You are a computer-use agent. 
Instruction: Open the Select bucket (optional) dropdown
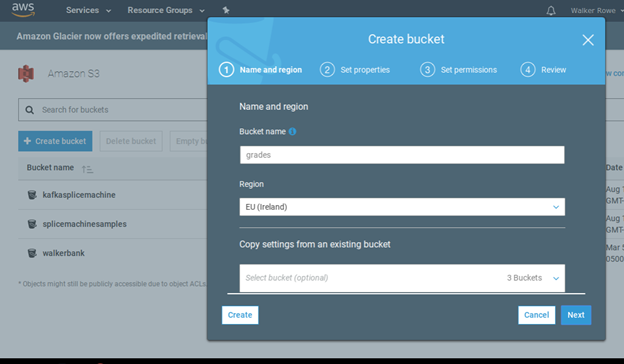pyautogui.click(x=402, y=278)
